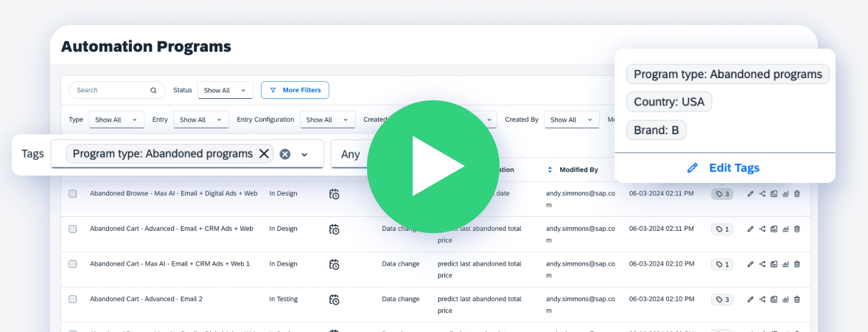
Task: Open the 1 tag badge for Abandoned Cart - Max AI Web 1
Action: (722, 264)
